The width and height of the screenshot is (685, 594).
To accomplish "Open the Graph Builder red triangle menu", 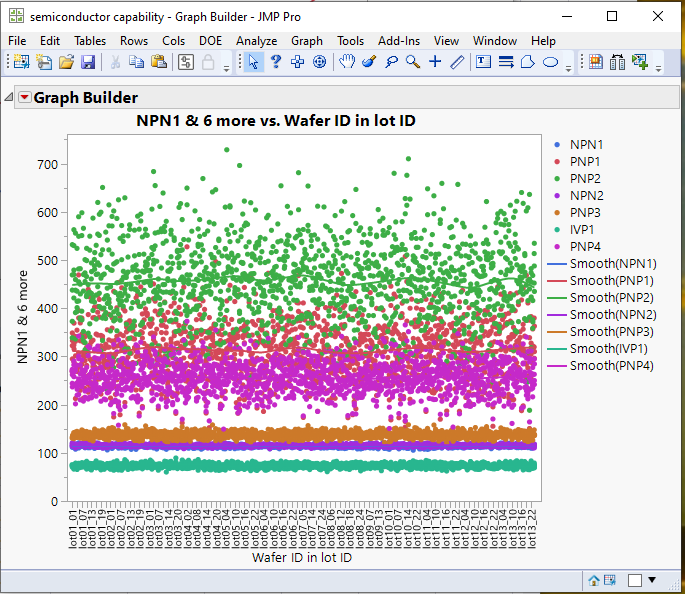I will pos(25,98).
